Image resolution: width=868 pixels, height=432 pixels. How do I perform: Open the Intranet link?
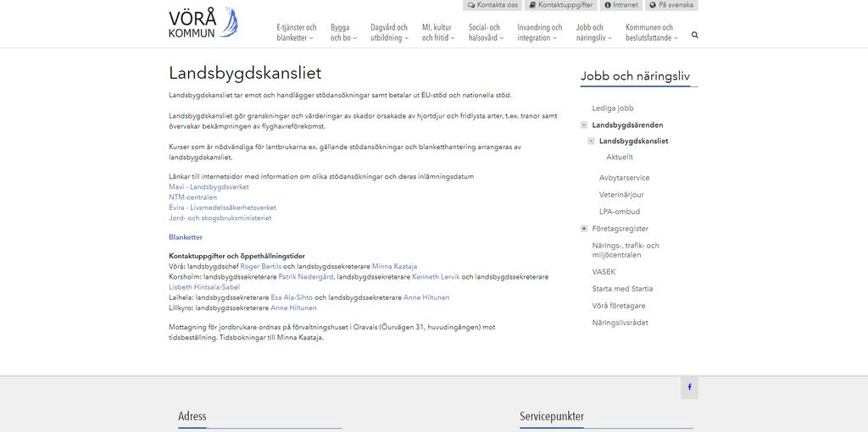pyautogui.click(x=621, y=5)
